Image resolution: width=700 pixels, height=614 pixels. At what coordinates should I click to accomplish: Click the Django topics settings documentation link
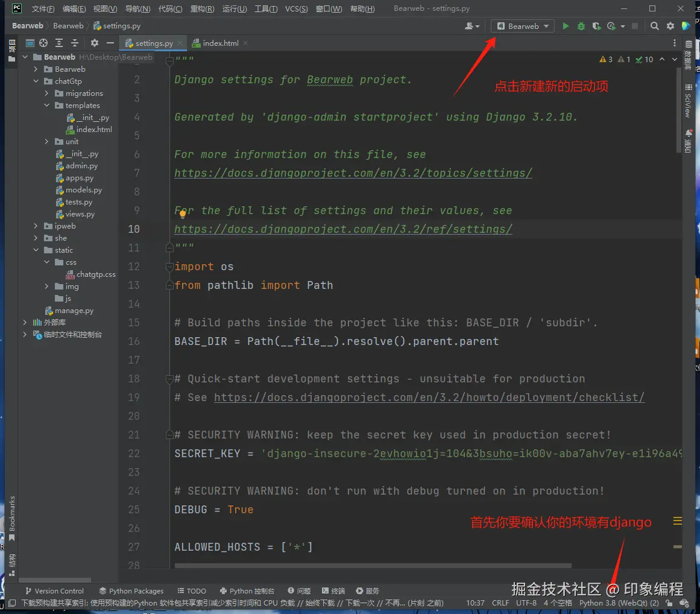[x=353, y=173]
